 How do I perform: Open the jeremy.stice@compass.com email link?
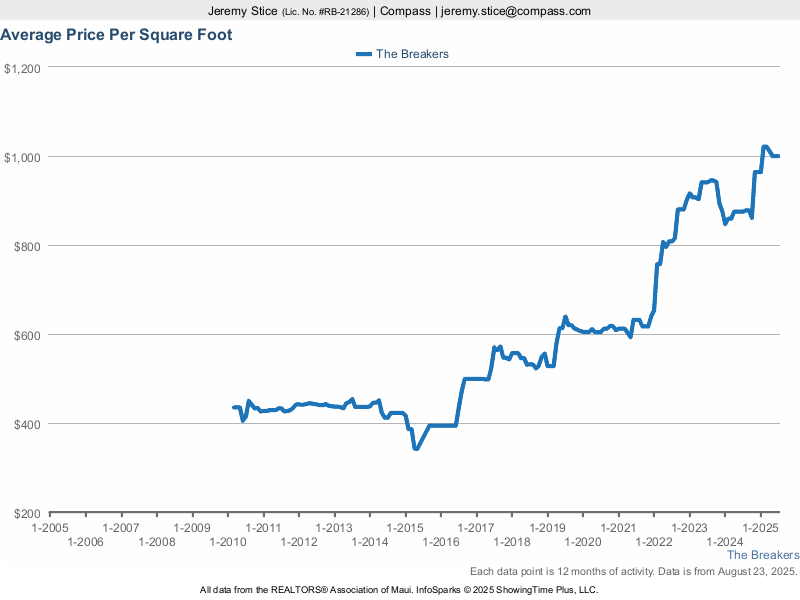tap(516, 11)
